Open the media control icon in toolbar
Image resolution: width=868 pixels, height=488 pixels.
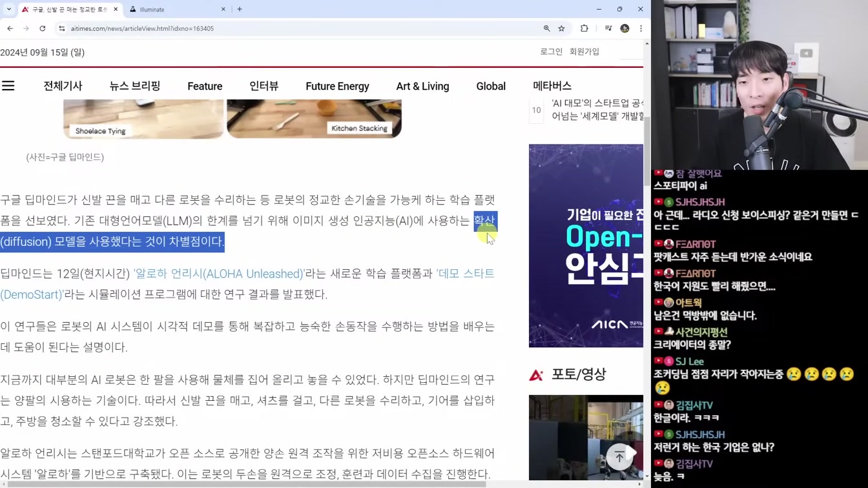click(x=608, y=28)
